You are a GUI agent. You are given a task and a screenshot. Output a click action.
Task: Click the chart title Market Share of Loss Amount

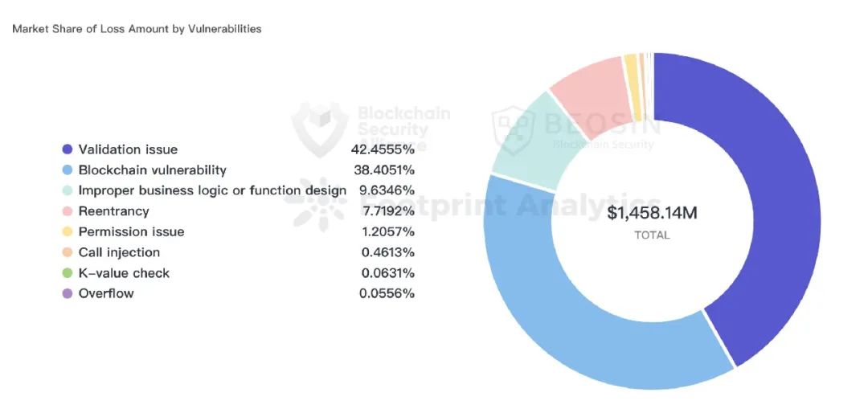pos(137,29)
